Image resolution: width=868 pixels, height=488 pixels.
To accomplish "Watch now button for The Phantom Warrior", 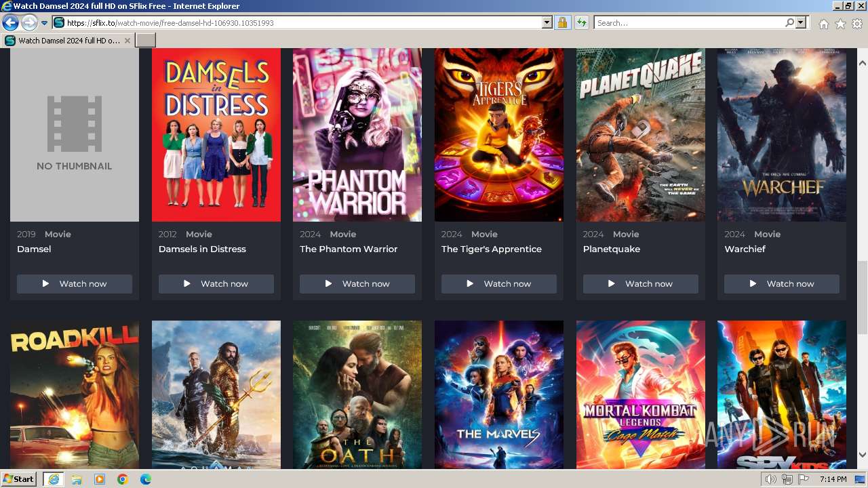I will [357, 284].
